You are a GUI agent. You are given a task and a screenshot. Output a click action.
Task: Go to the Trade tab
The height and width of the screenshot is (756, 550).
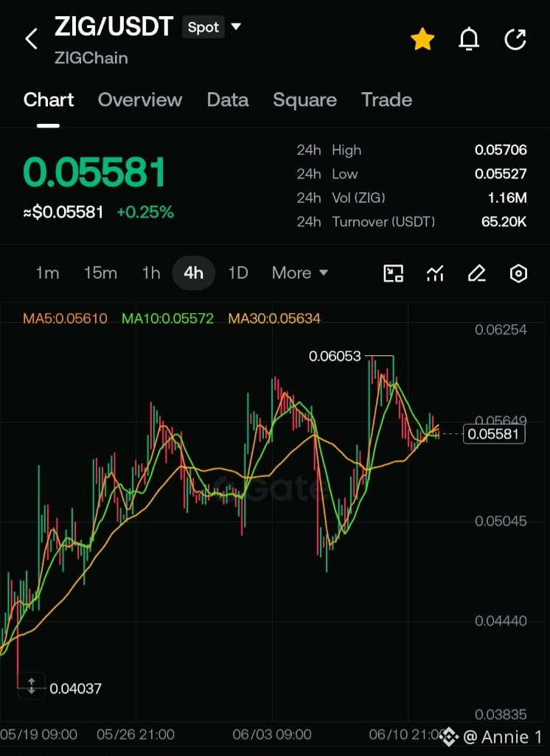tap(387, 99)
